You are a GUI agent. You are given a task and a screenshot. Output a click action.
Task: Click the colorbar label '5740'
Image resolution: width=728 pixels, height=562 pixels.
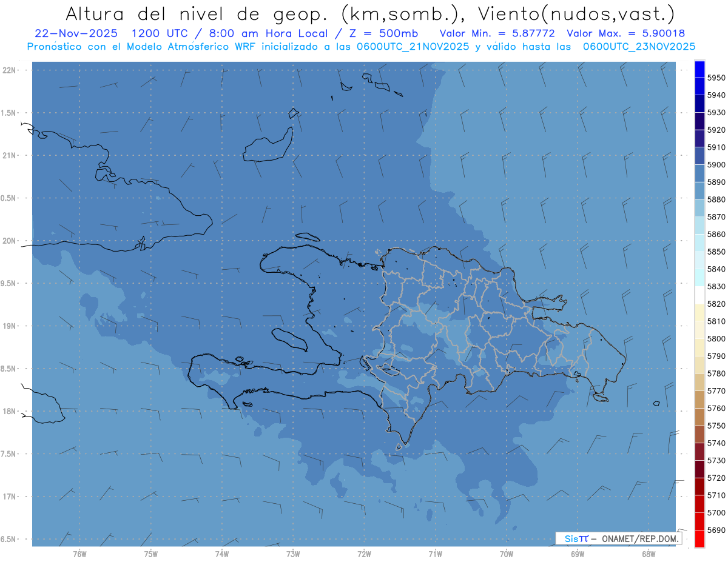[716, 443]
